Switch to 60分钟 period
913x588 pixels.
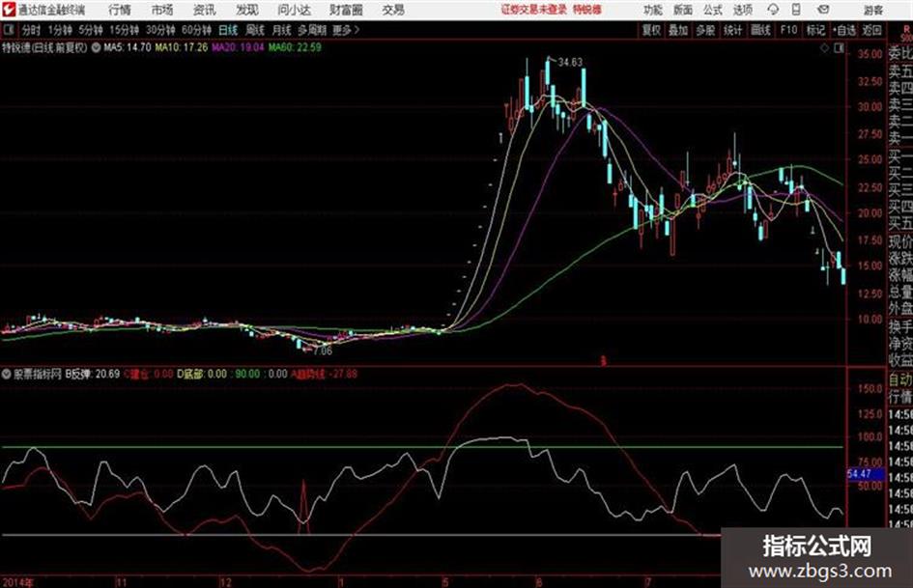196,30
